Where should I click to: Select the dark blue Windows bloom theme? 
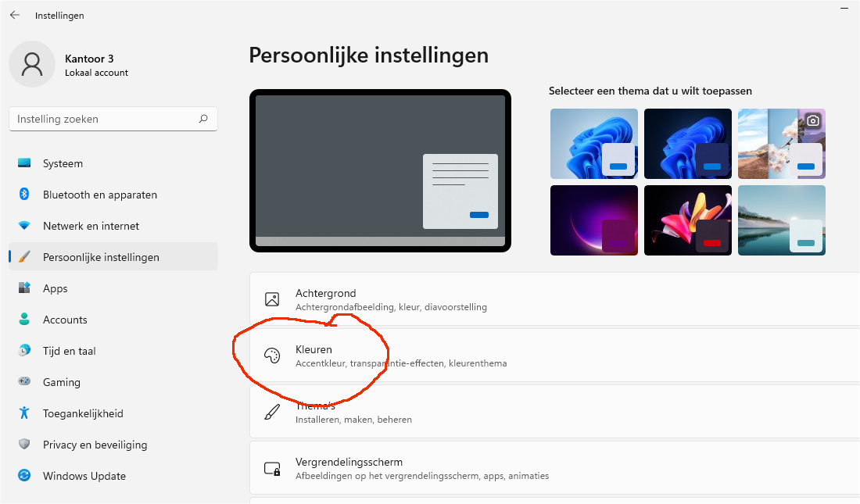click(x=688, y=144)
